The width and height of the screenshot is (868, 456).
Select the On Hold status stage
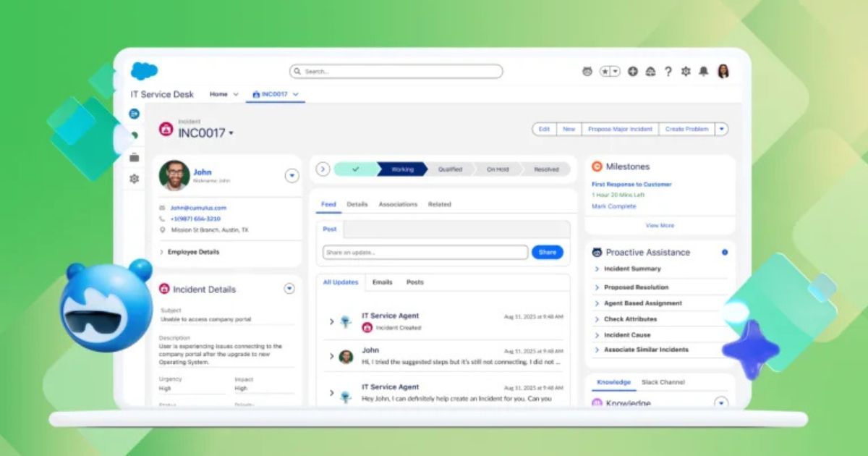tap(498, 169)
